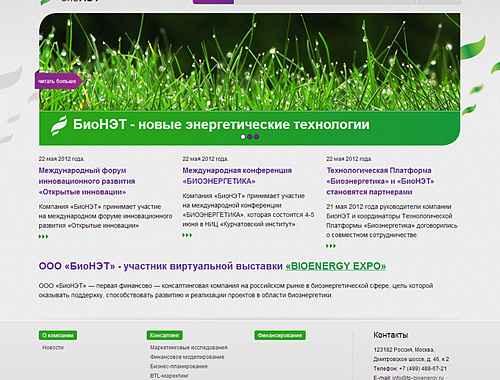Open 'Международная конференция «БИОЭНЕРГЕТИКА»' news title
Image resolution: width=500 pixels, height=380 pixels.
pos(237,176)
